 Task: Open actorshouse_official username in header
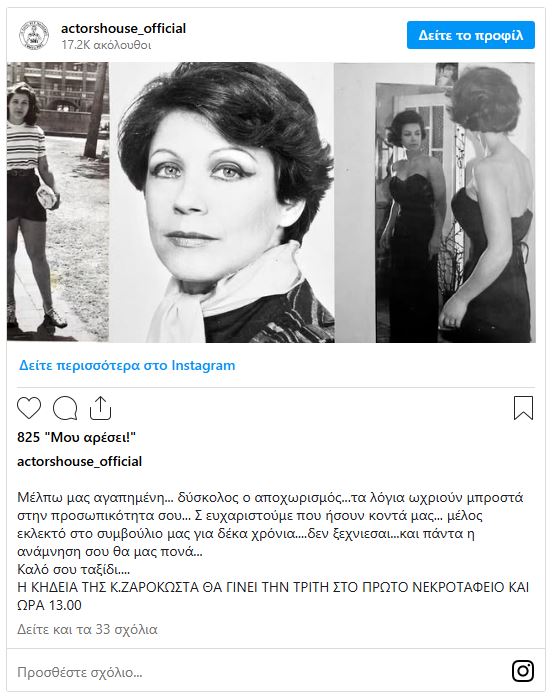coord(123,28)
